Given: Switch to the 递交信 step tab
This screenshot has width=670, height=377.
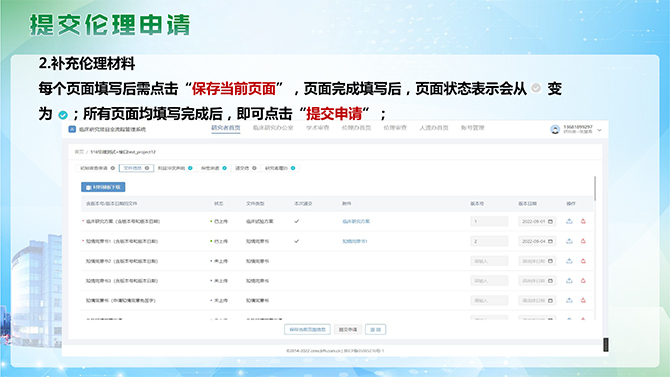Looking at the screenshot, I should (x=246, y=168).
